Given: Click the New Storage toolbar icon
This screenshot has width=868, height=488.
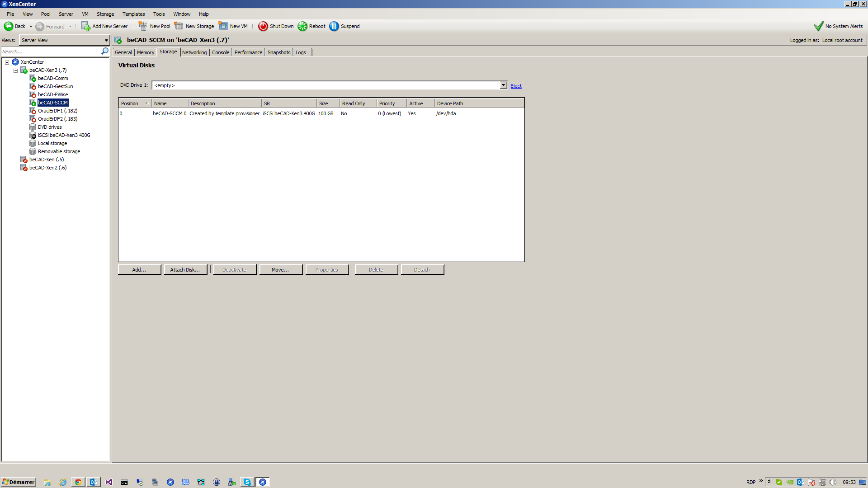Looking at the screenshot, I should point(179,26).
